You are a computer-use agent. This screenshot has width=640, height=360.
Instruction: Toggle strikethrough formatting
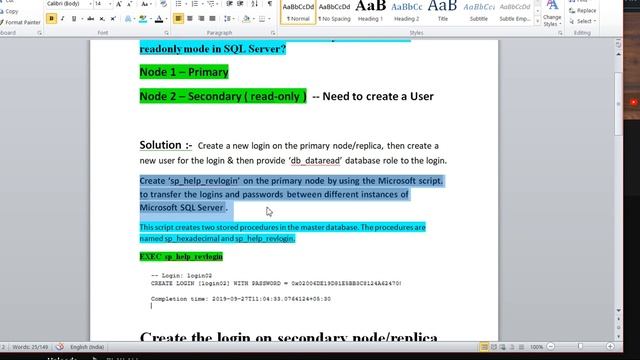tap(91, 19)
